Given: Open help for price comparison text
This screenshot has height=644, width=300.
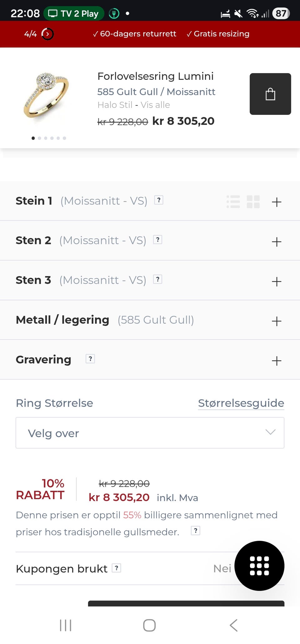Looking at the screenshot, I should point(196,530).
